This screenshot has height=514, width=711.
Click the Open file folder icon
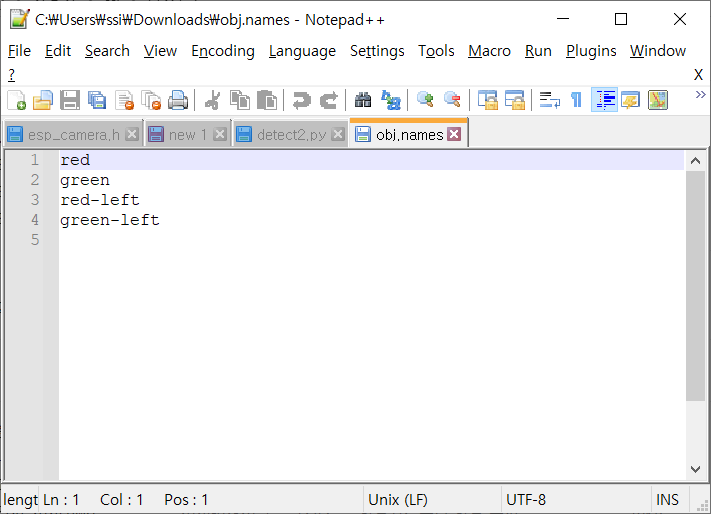click(43, 100)
